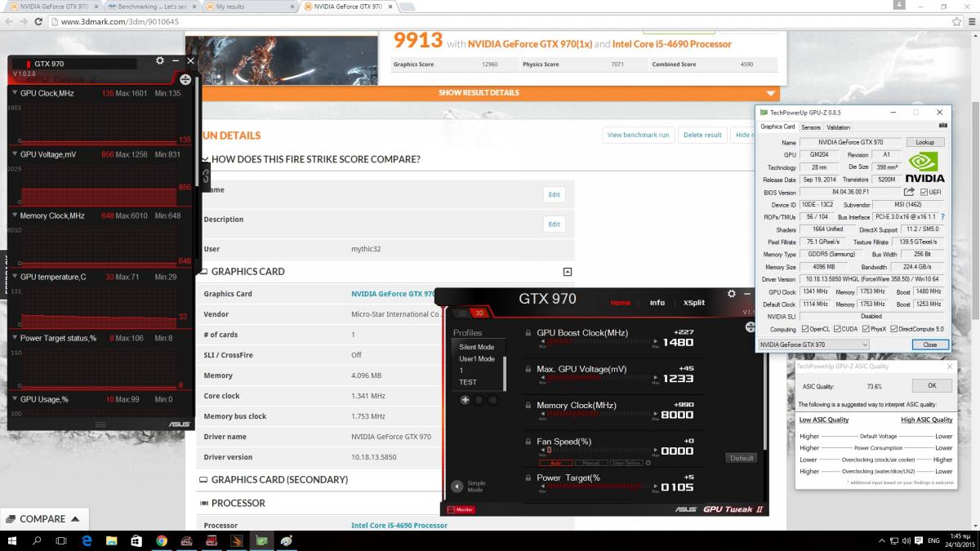Open Chrome icon in the taskbar
The width and height of the screenshot is (980, 551).
pyautogui.click(x=162, y=540)
